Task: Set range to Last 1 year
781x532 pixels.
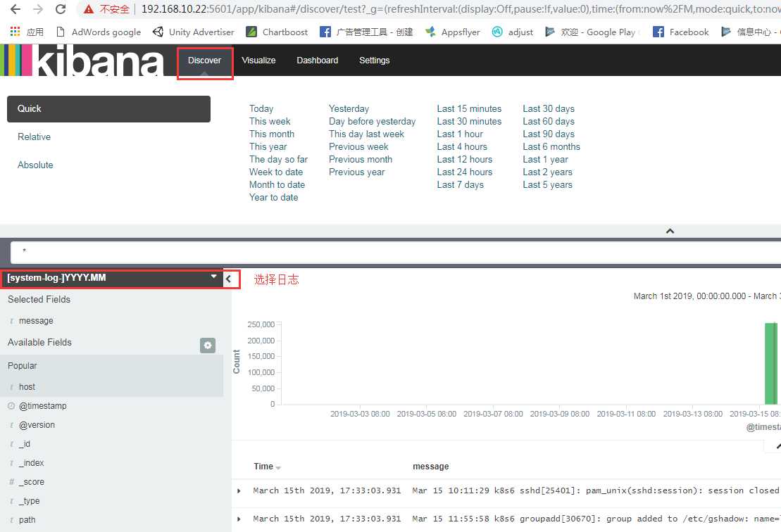Action: pos(545,159)
